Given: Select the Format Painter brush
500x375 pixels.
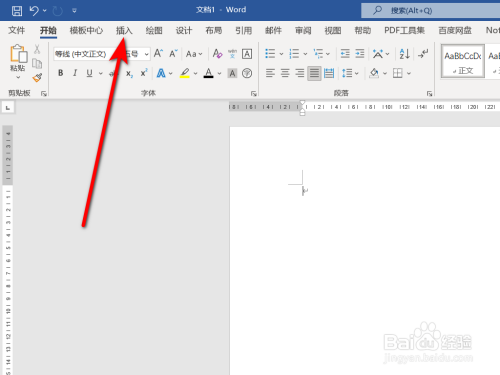Looking at the screenshot, I should 37,78.
